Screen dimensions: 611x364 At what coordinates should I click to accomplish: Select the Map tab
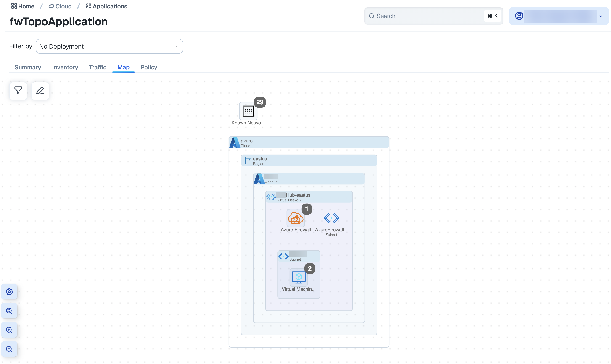coord(124,67)
